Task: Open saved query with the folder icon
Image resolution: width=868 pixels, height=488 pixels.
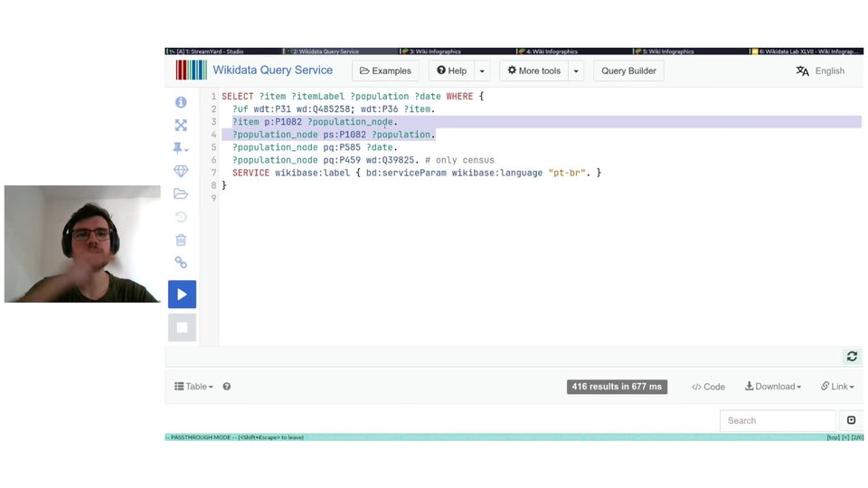Action: (181, 193)
